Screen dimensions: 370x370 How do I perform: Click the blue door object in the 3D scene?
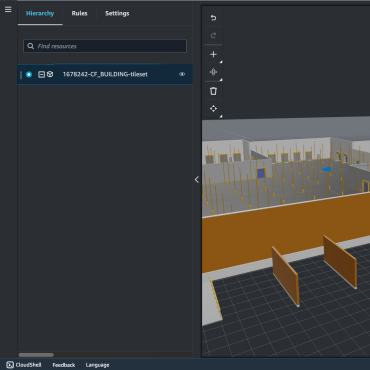[261, 173]
